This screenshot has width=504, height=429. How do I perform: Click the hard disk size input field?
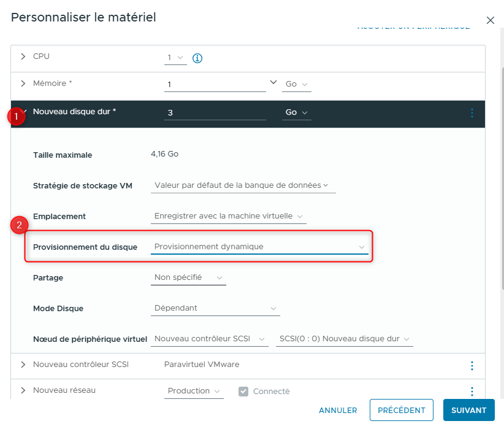[215, 113]
